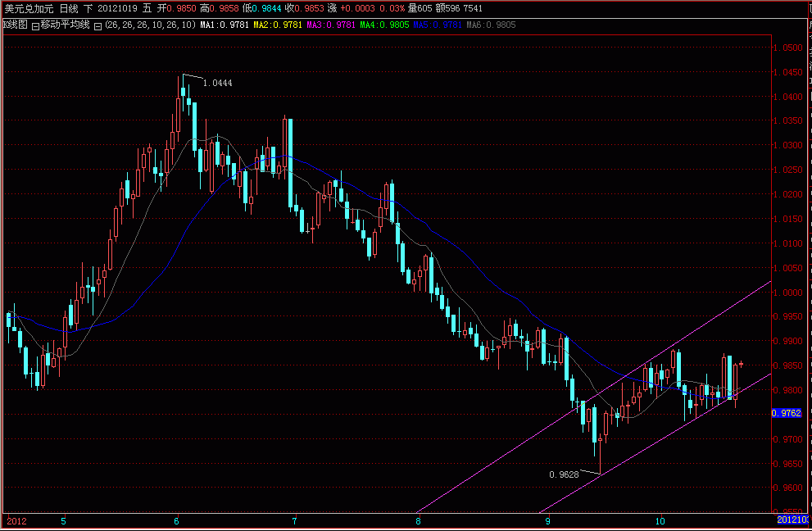The height and width of the screenshot is (531, 812).
Task: Click the MA parameters (26,26,26,10,26,10) text
Action: [150, 25]
